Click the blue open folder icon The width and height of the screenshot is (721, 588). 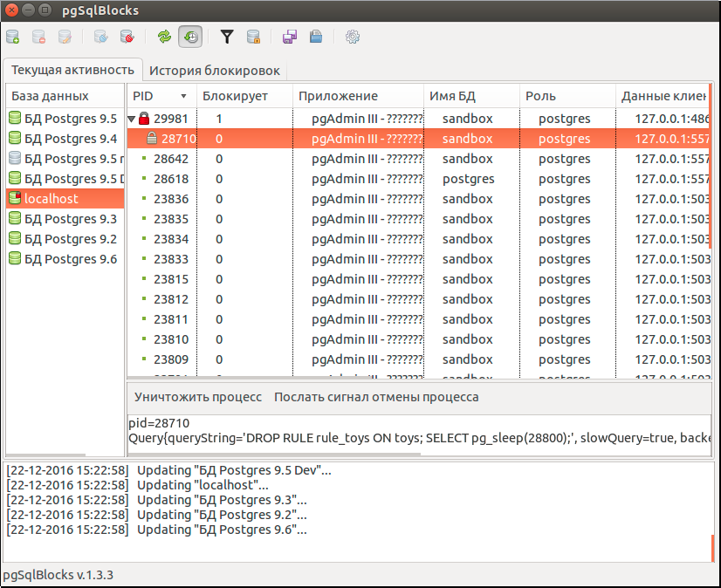(316, 37)
